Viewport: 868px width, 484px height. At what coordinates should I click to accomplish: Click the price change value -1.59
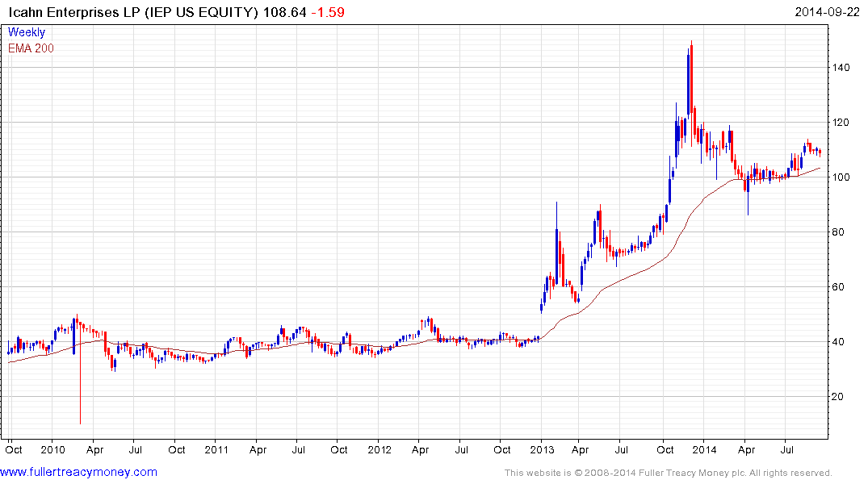pyautogui.click(x=328, y=12)
